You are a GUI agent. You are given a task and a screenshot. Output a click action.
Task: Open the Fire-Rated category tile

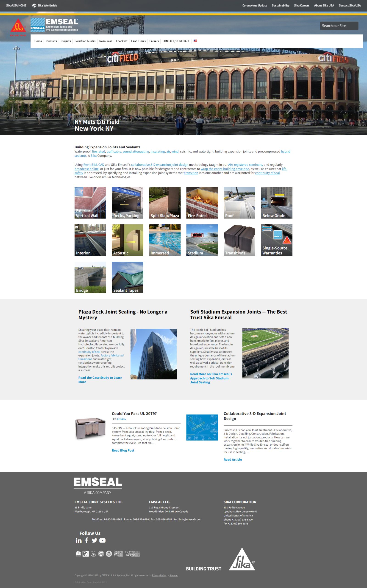(x=202, y=203)
